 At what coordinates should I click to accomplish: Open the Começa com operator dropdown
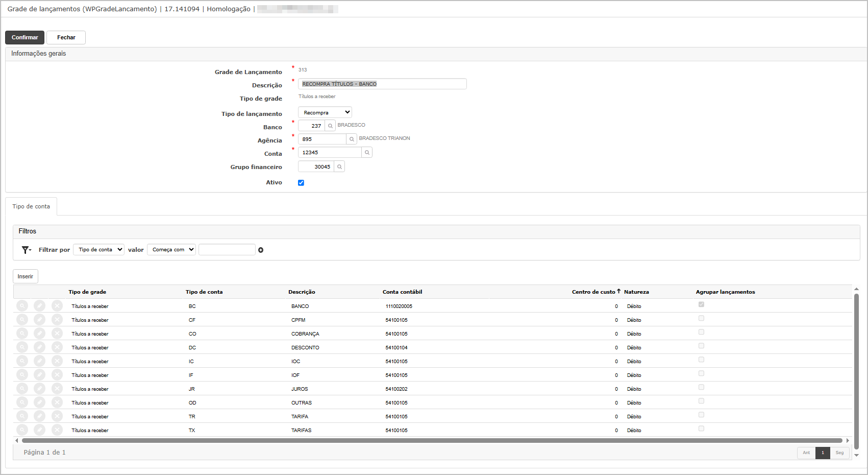[x=171, y=249]
